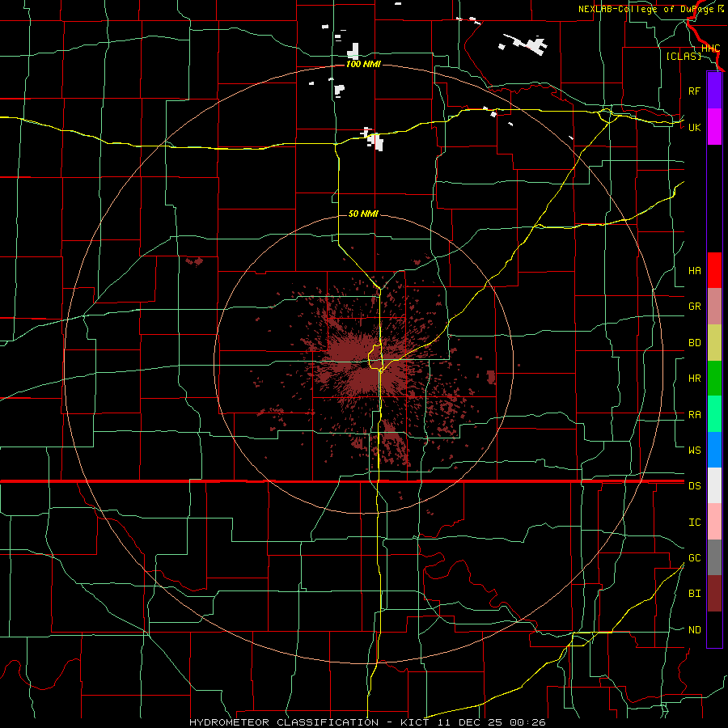Click the [CLAS] label
This screenshot has width=728, height=728.
(684, 57)
